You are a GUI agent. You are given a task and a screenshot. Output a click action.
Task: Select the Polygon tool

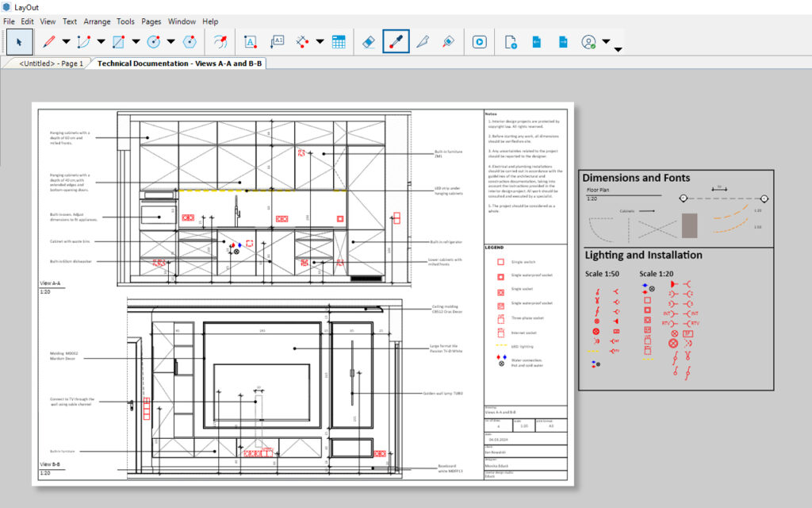pos(189,42)
